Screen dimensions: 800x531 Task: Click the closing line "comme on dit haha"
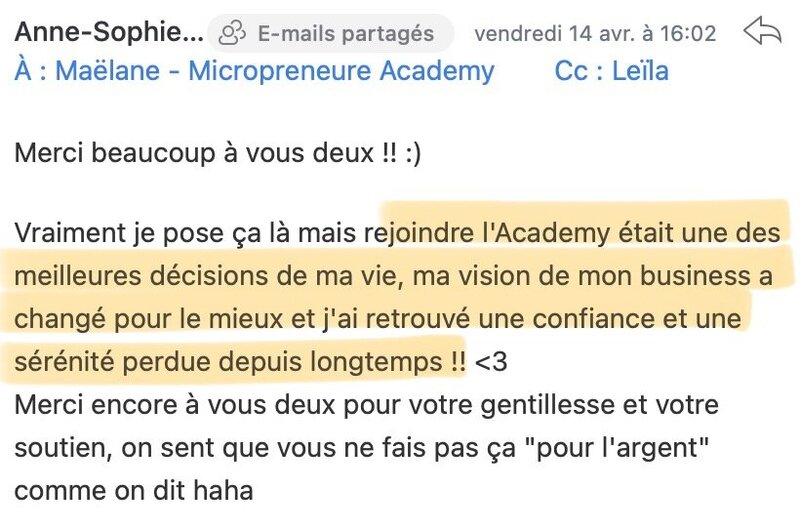[134, 491]
